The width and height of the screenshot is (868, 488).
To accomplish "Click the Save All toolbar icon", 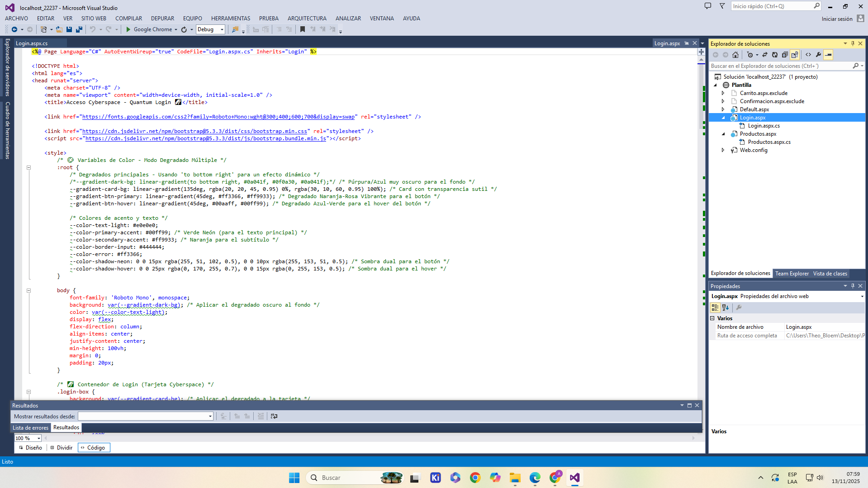I will 79,29.
